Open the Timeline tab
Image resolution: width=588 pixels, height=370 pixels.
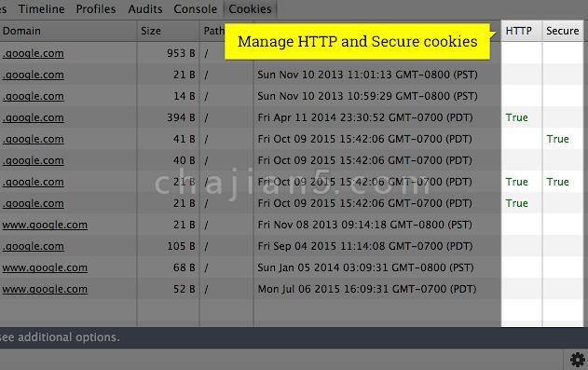tap(42, 9)
